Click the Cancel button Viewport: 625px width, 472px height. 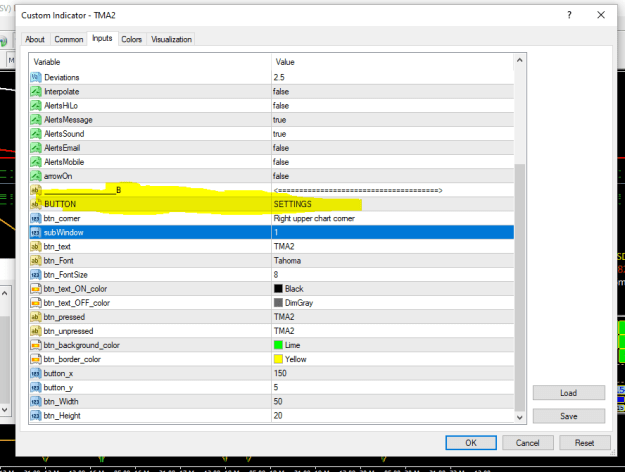(527, 443)
